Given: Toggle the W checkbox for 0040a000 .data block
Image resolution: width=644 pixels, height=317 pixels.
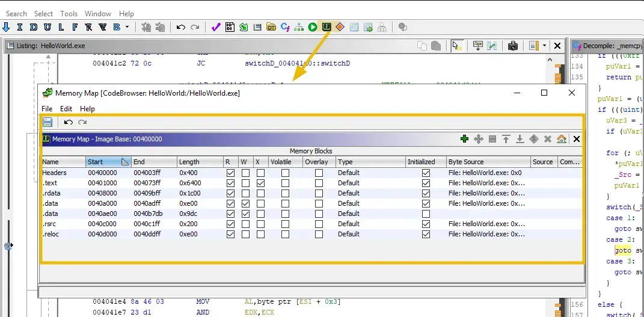Looking at the screenshot, I should [245, 204].
